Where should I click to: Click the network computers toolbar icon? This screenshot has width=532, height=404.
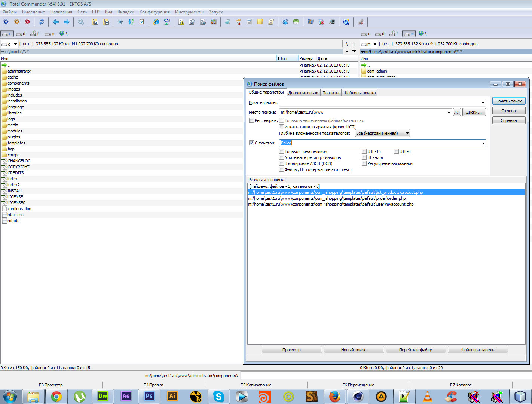(167, 22)
